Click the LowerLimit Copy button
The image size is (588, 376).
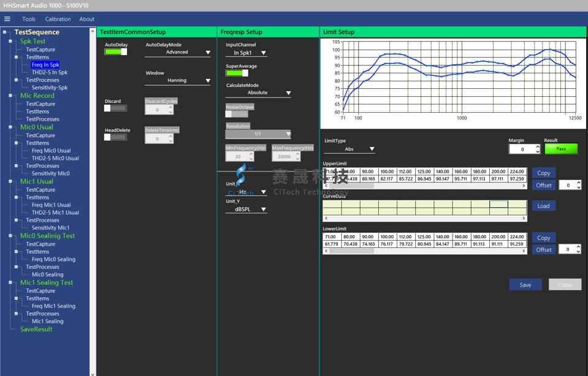(543, 238)
